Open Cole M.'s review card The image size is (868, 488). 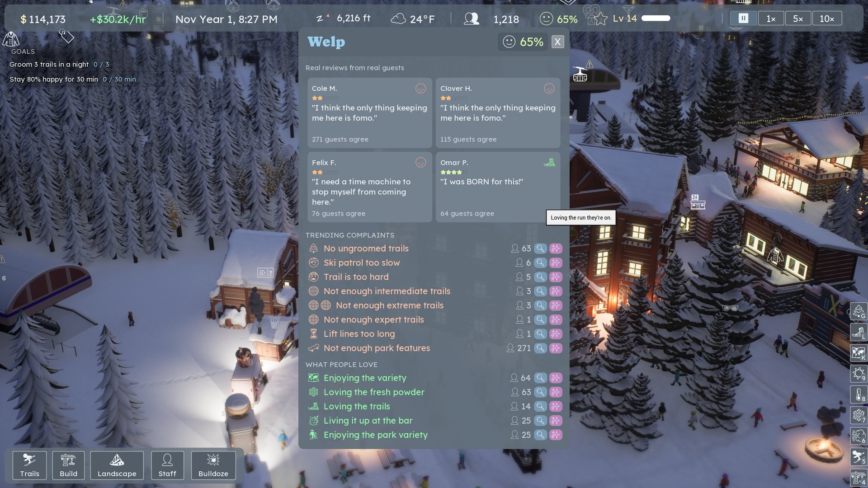click(x=369, y=113)
